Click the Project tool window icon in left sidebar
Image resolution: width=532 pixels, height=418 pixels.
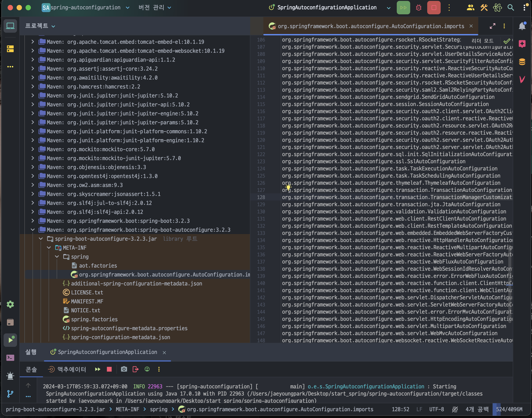point(10,26)
